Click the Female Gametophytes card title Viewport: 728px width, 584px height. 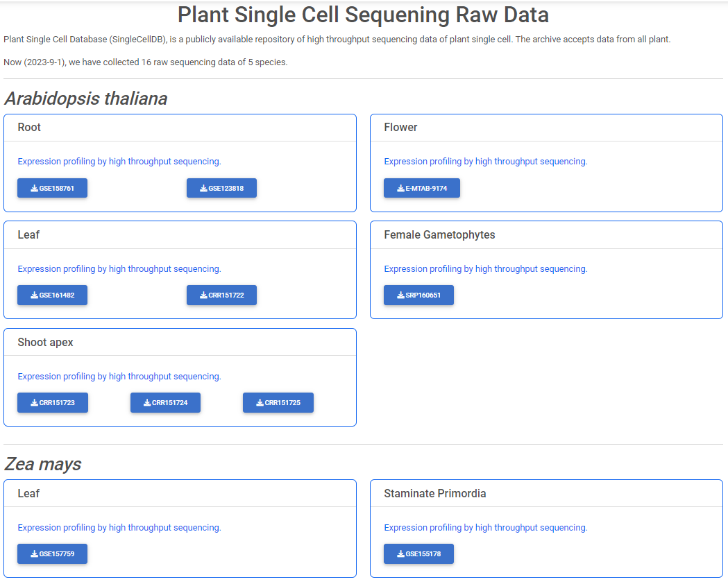[439, 234]
